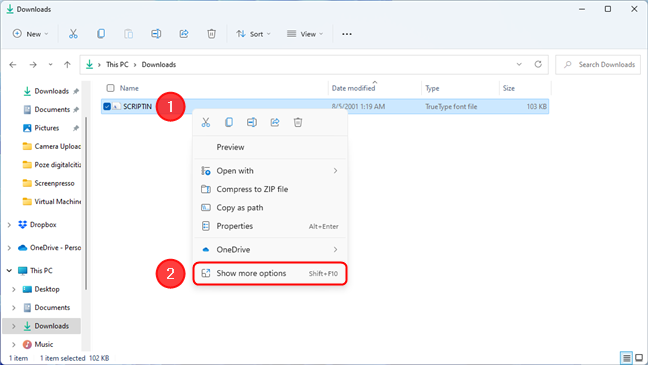The height and width of the screenshot is (365, 648).
Task: Open the Sort dropdown menu
Action: [253, 34]
